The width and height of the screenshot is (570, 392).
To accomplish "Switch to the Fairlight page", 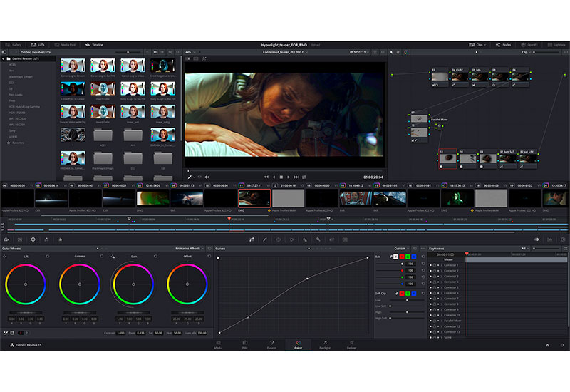I will [x=325, y=345].
